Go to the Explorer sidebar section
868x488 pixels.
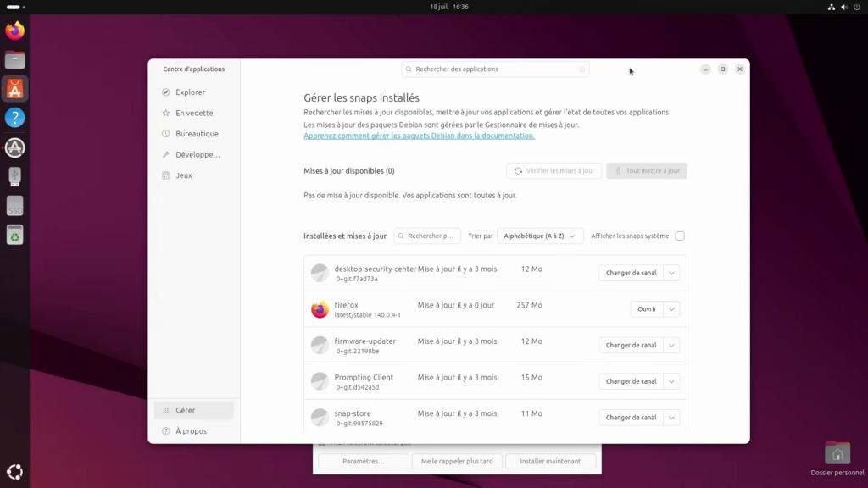point(190,92)
